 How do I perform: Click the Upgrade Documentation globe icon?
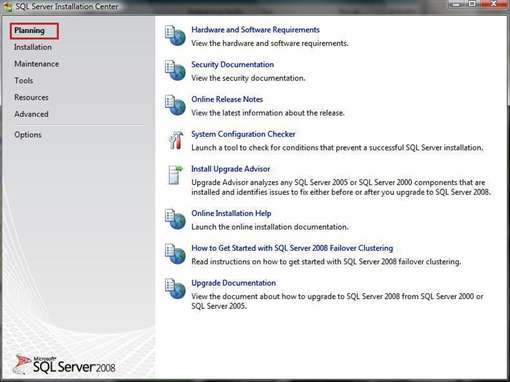point(175,289)
